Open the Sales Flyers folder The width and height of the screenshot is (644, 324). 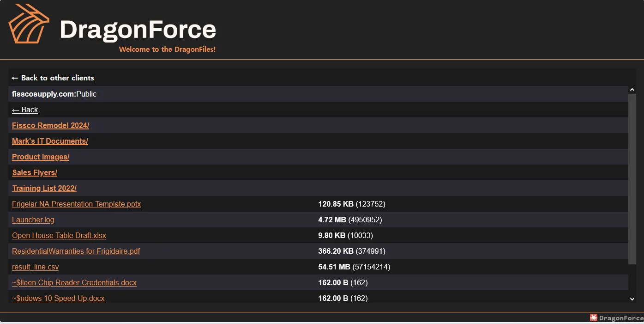(x=35, y=173)
